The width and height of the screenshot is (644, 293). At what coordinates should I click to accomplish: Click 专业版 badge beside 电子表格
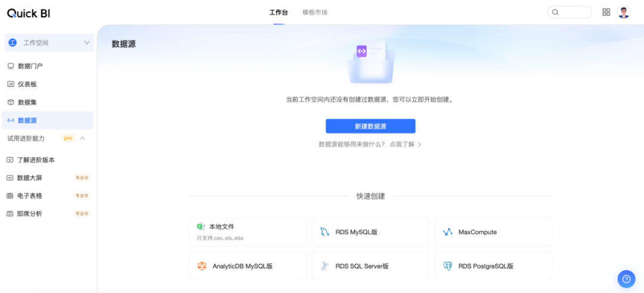82,196
